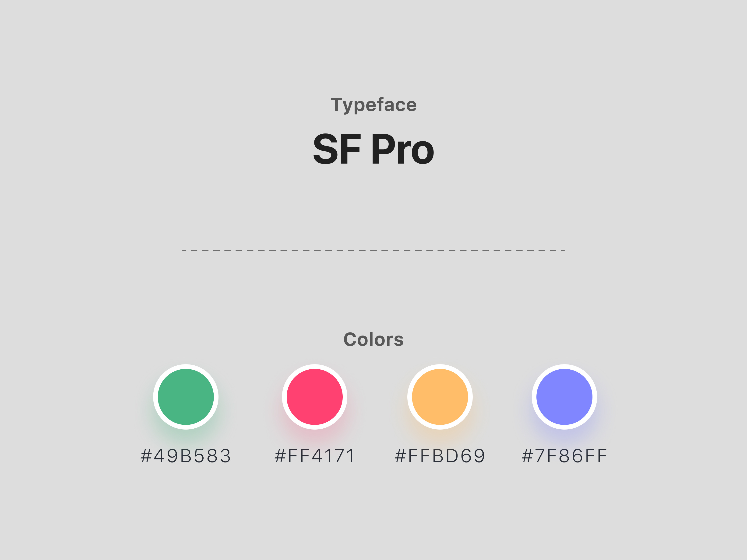Screen dimensions: 747x560
Task: Click the left end of dashed divider
Action: point(185,250)
